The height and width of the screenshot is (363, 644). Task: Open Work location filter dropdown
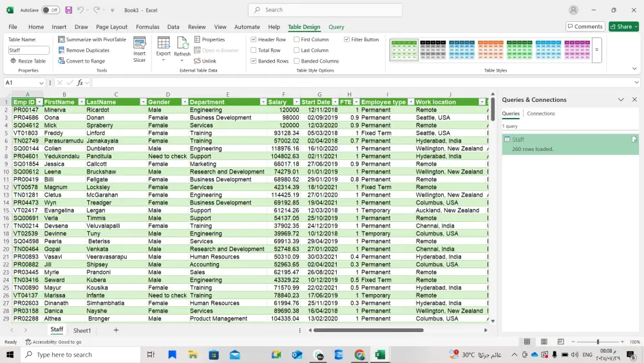[482, 102]
